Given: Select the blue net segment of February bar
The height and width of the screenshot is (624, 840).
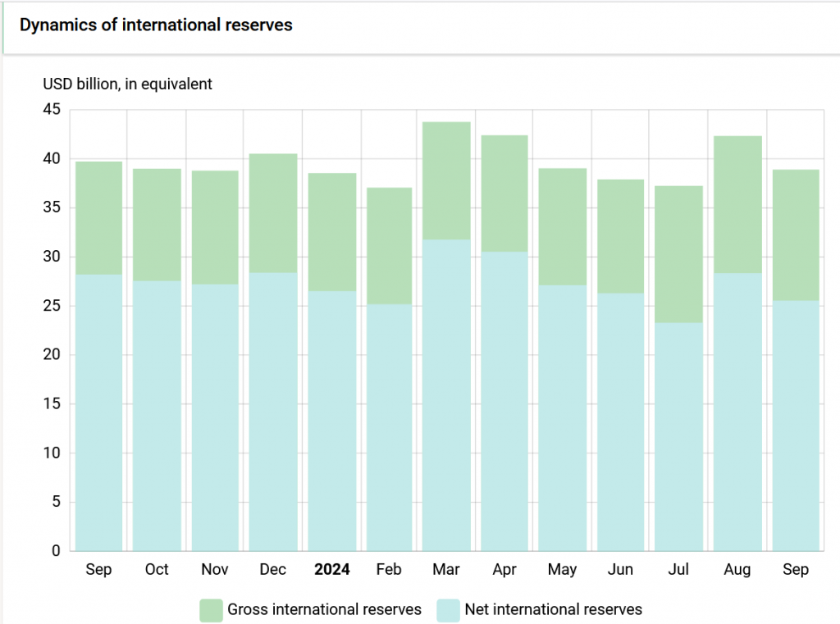Looking at the screenshot, I should [389, 426].
